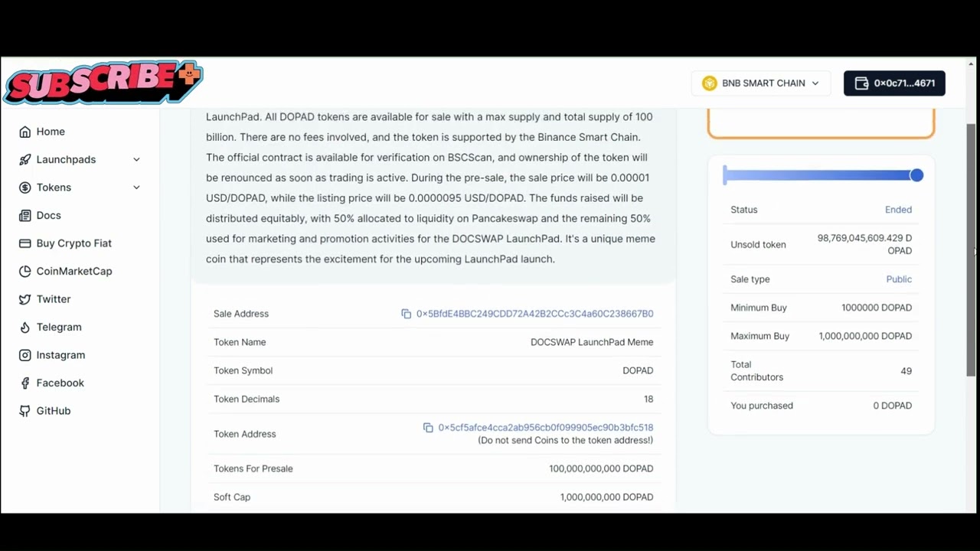Expand the Tokens menu chevron
This screenshot has height=551, width=980.
[x=136, y=187]
